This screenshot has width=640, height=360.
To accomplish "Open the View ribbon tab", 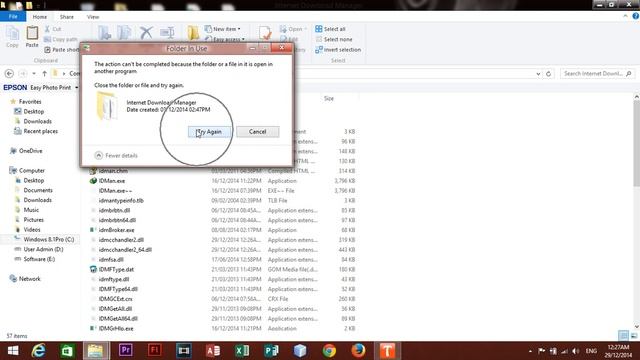I will tap(93, 17).
